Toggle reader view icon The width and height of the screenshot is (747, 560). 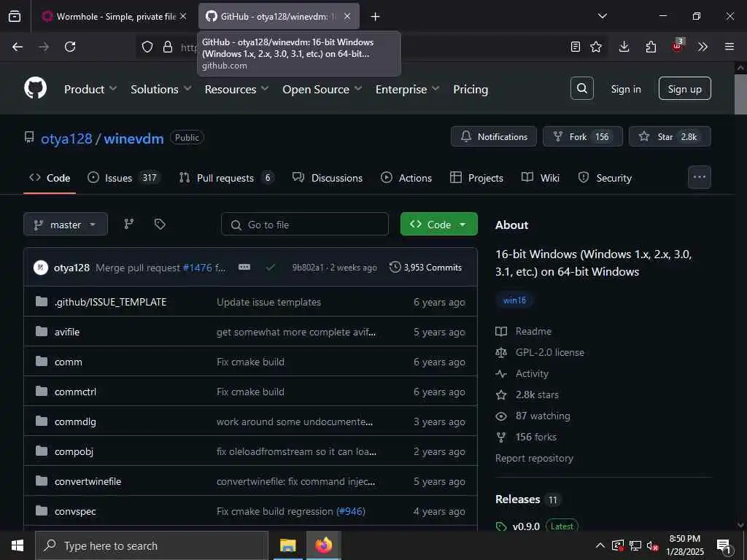coord(576,47)
